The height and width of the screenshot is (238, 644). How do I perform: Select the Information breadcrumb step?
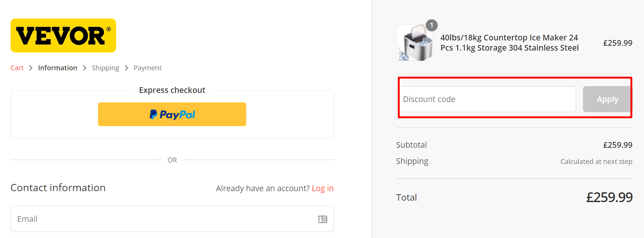tap(57, 68)
